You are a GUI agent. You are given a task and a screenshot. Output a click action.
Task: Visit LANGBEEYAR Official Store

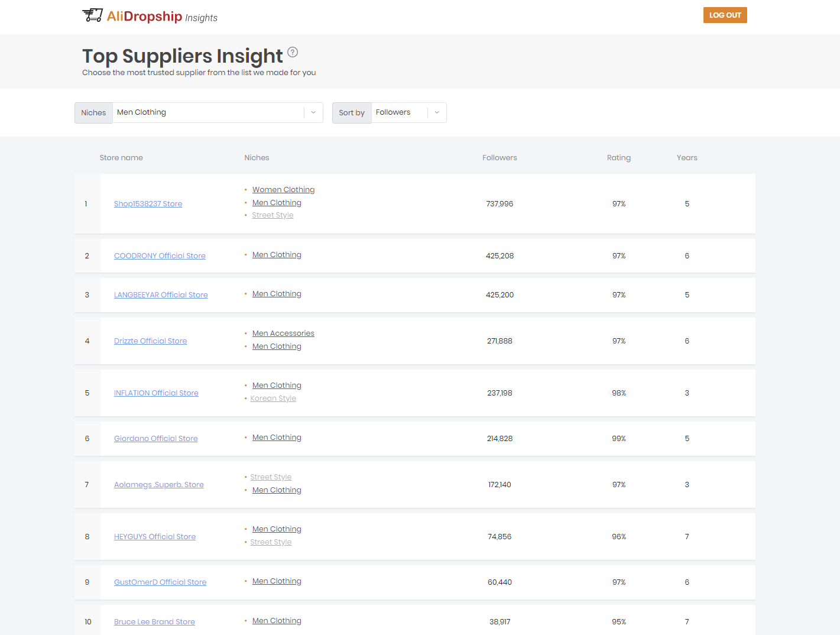click(x=161, y=295)
